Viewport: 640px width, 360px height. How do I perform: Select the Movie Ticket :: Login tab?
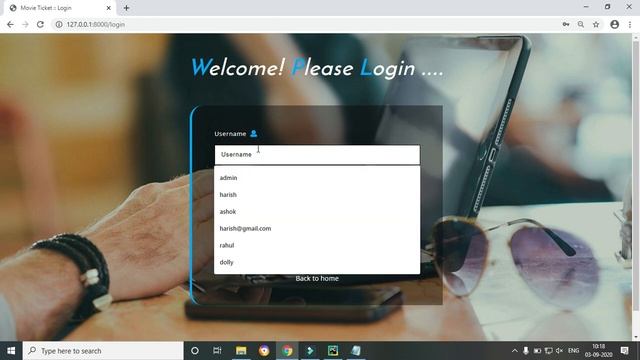click(57, 8)
